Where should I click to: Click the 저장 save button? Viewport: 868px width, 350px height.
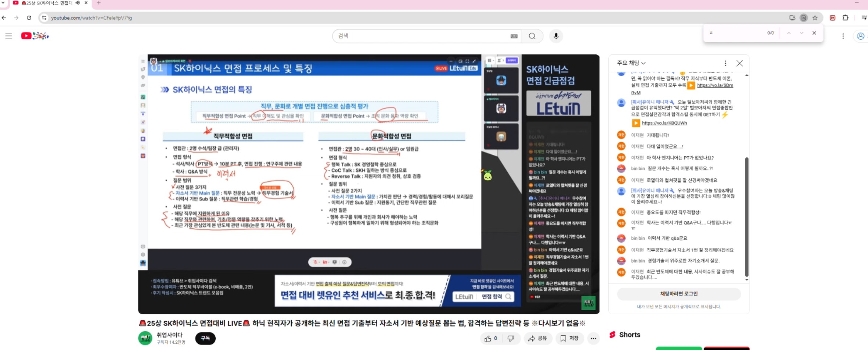click(569, 339)
